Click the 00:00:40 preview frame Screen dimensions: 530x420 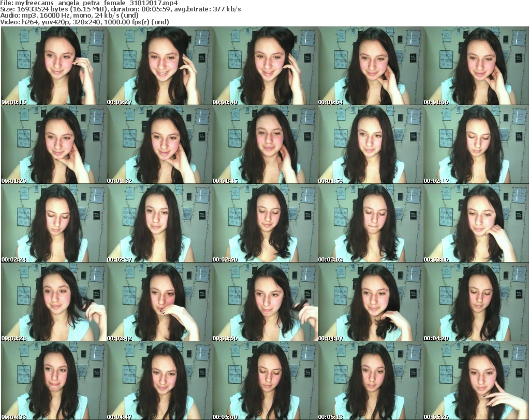pyautogui.click(x=264, y=66)
